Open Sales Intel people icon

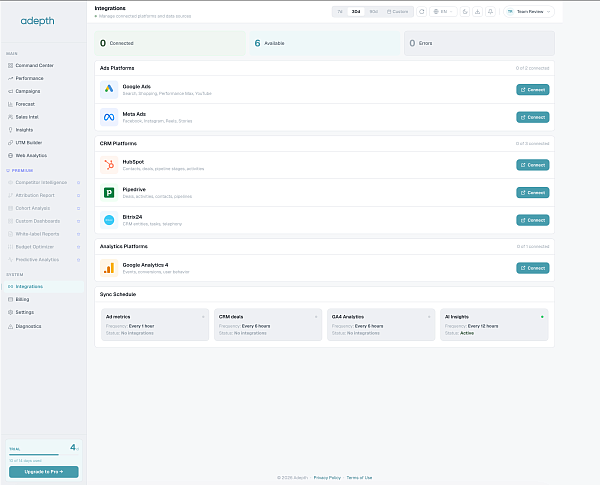10,117
